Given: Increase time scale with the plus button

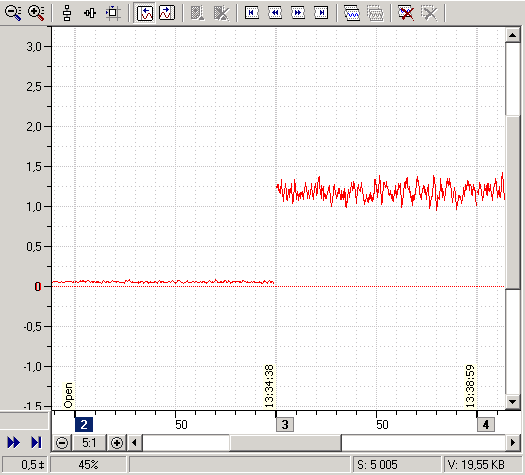Looking at the screenshot, I should click(117, 443).
